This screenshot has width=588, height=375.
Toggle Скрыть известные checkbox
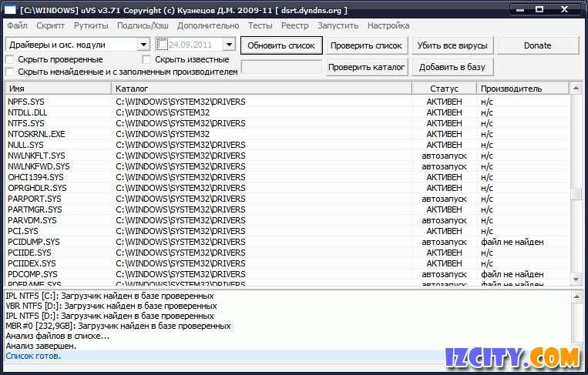146,59
